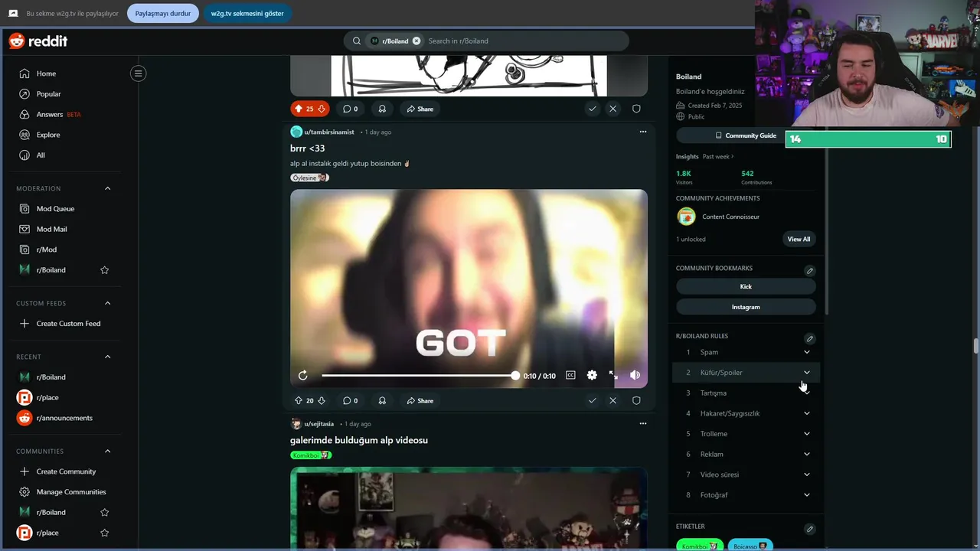View All community achievements
The image size is (980, 551).
click(799, 239)
